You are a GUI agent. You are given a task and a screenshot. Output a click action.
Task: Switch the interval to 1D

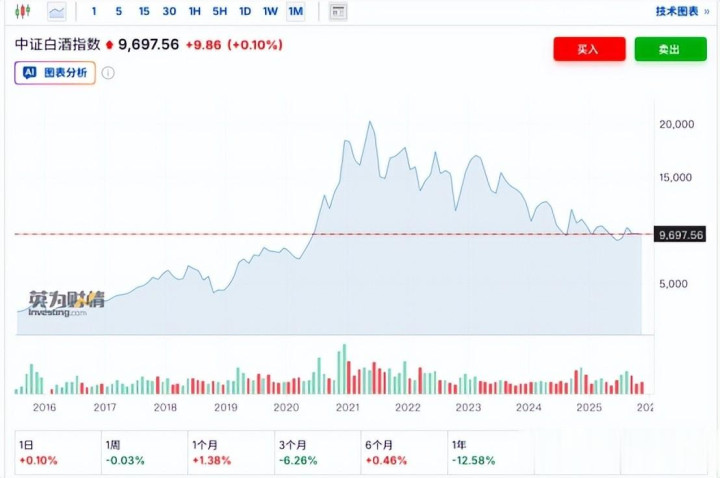pos(245,12)
